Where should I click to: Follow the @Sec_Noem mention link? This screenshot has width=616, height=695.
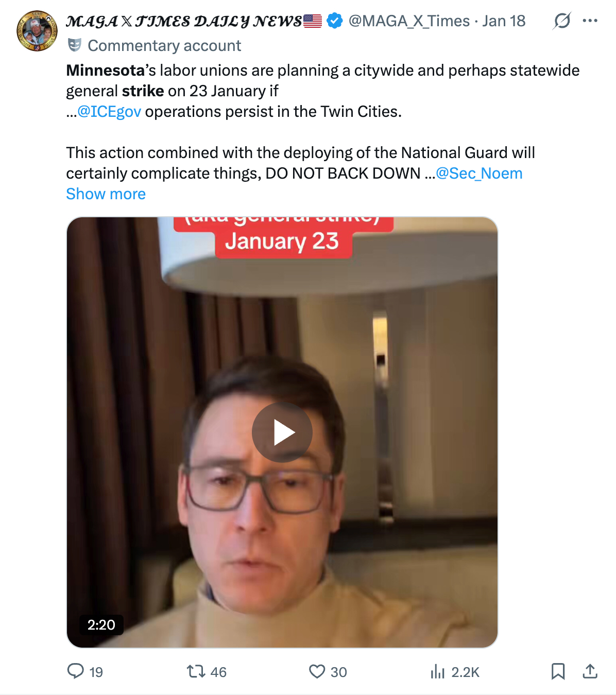(479, 173)
